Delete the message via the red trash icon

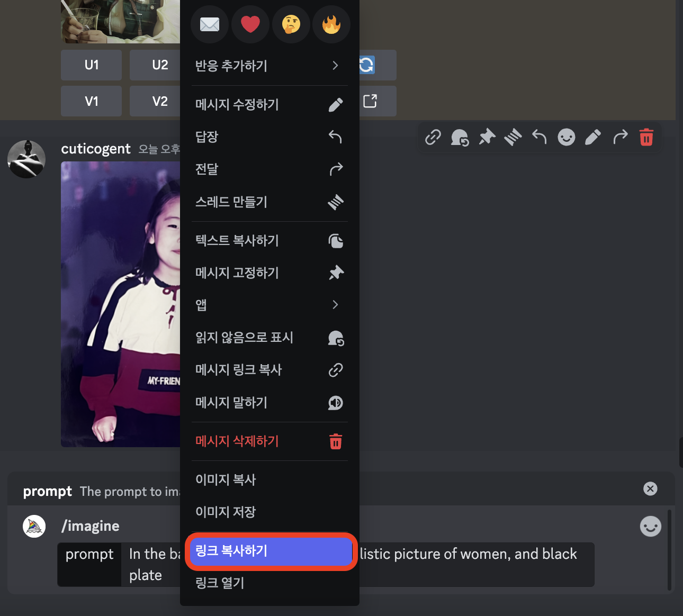click(x=646, y=137)
